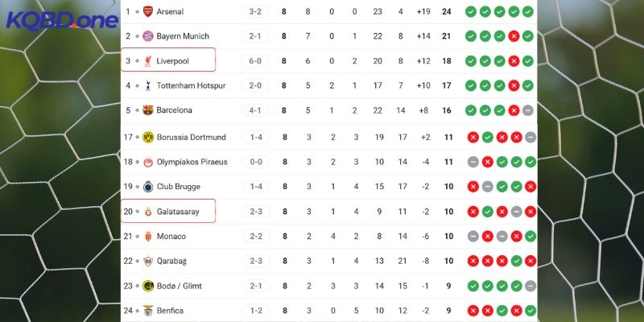644x322 pixels.
Task: Click the Borussia Dortmund crest icon
Action: pyautogui.click(x=147, y=138)
